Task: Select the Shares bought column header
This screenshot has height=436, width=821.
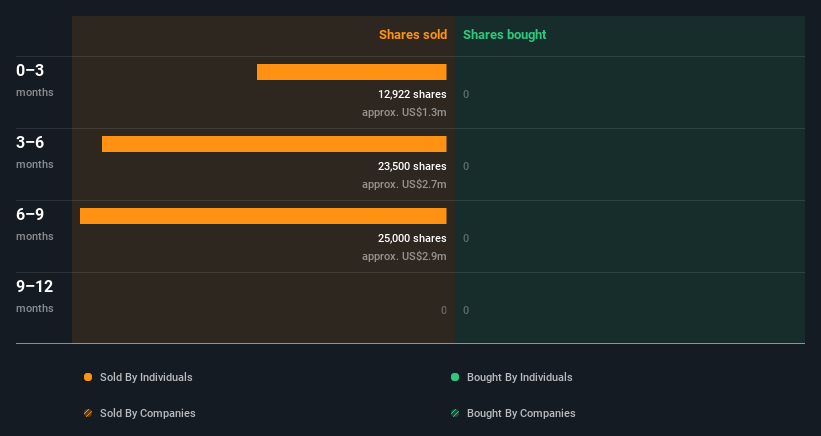Action: [x=505, y=35]
